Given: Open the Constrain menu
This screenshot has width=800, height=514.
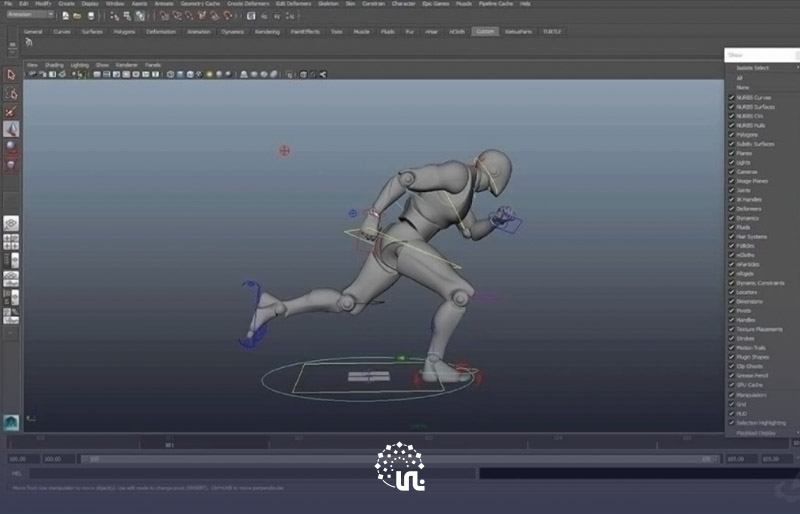Looking at the screenshot, I should pos(373,4).
